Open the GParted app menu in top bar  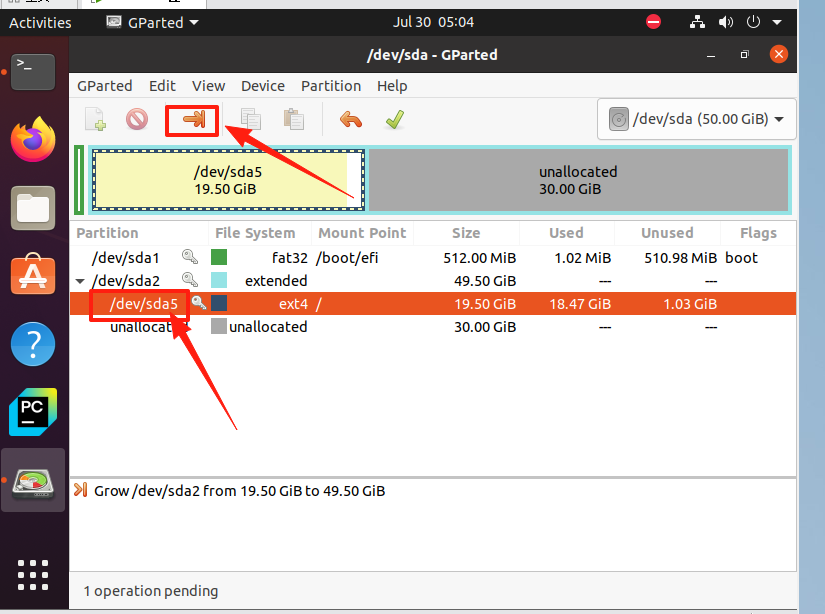pos(152,22)
